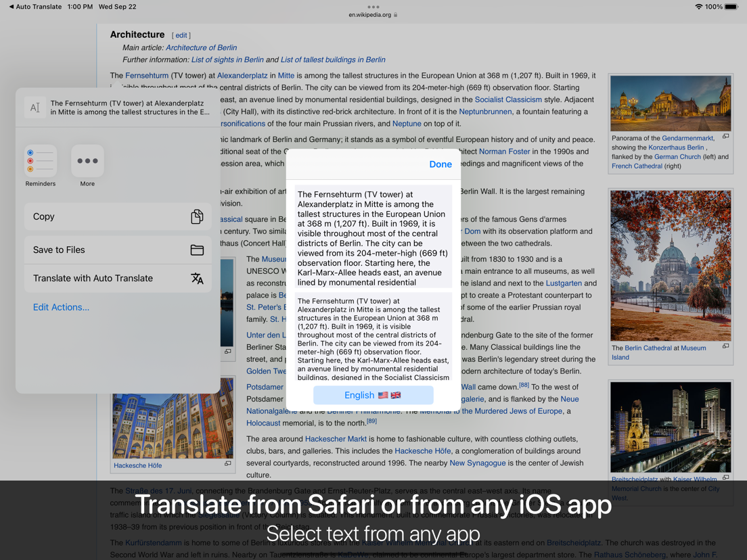Choose Translate with Auto Translate action

[118, 278]
